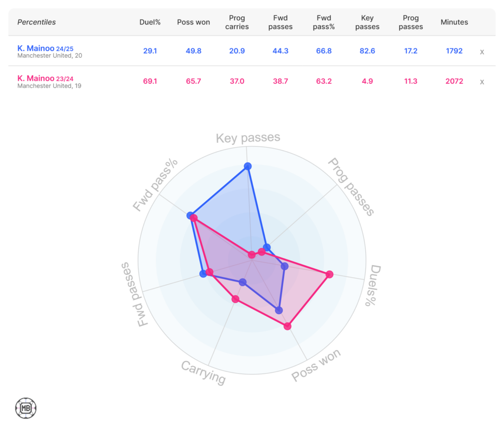Remove the K. Mainoo 23/24 row

(482, 82)
